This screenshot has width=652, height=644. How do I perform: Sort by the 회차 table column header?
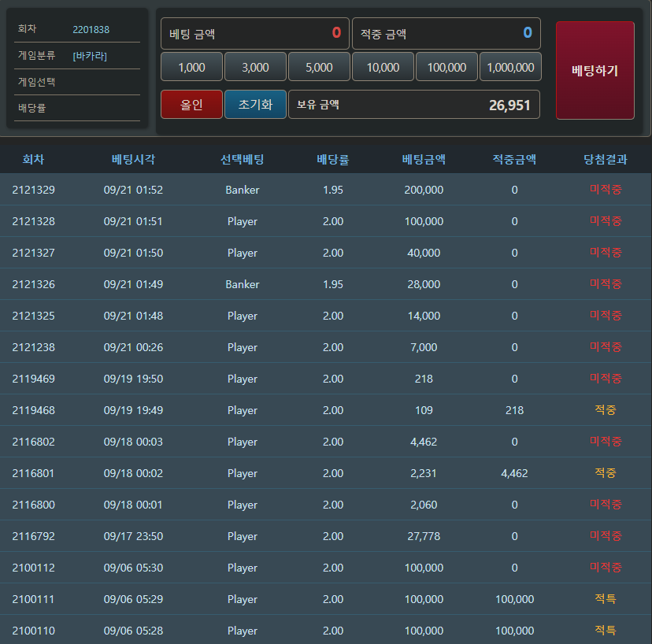[x=33, y=159]
